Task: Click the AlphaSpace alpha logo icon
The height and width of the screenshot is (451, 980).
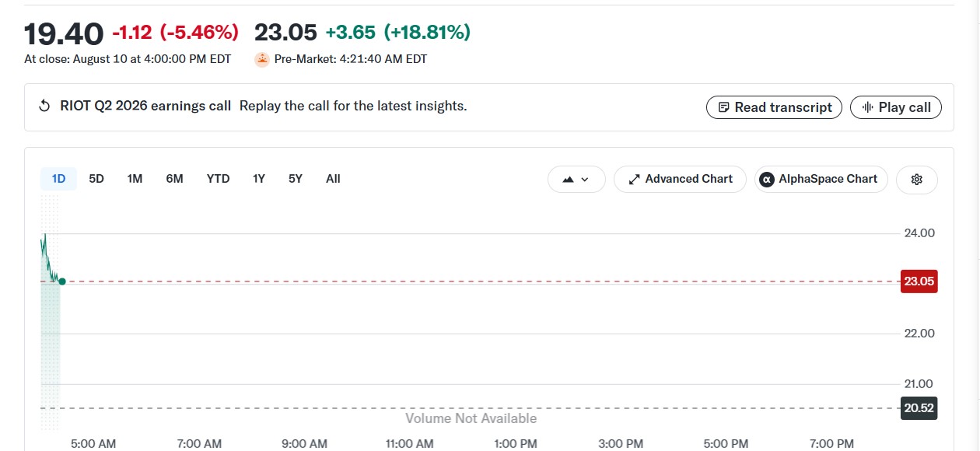Action: (766, 180)
